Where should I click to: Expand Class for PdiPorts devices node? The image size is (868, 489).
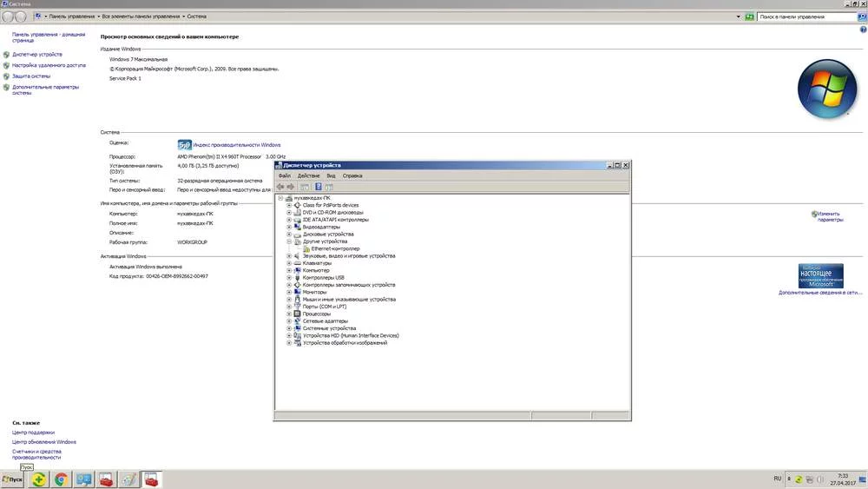[289, 205]
